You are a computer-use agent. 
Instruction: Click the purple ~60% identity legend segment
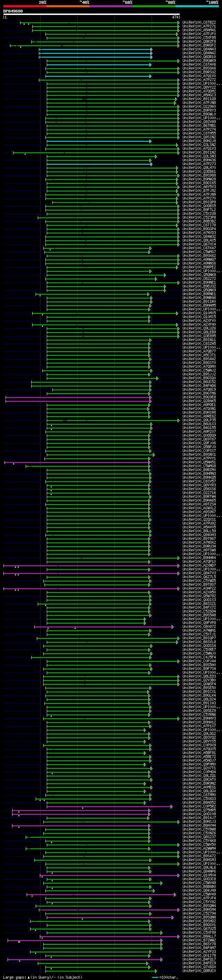tap(111, 6)
